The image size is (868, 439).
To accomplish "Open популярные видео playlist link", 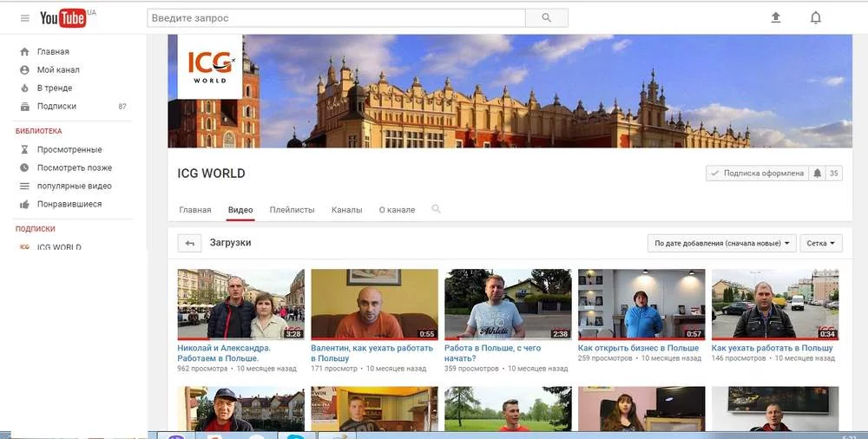I will click(74, 186).
